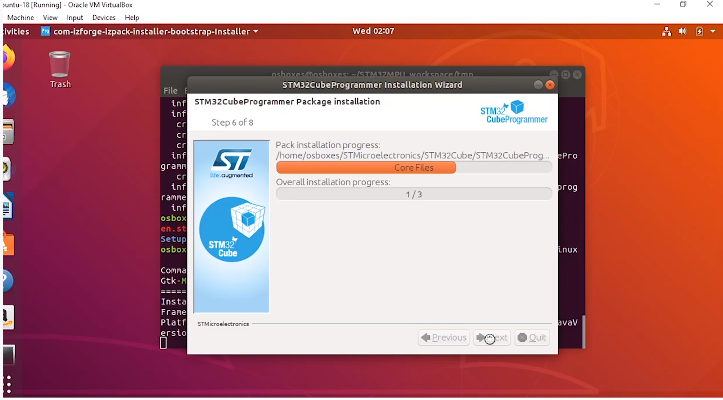Viewport: 723px width, 400px height.
Task: Minimize the terminal window
Action: [554, 74]
